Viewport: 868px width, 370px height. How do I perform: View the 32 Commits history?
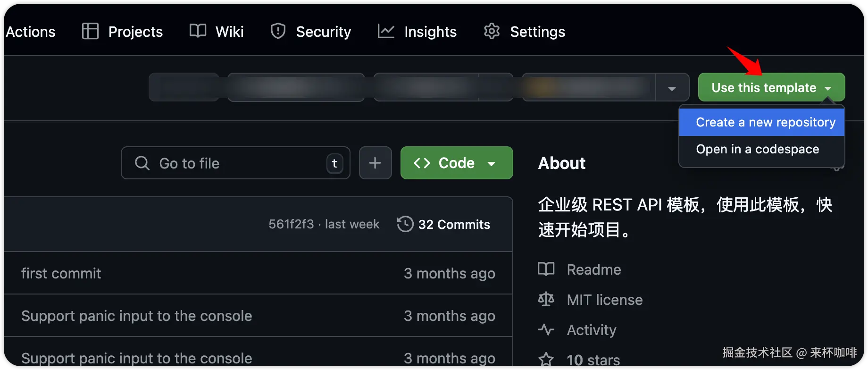[x=454, y=224]
